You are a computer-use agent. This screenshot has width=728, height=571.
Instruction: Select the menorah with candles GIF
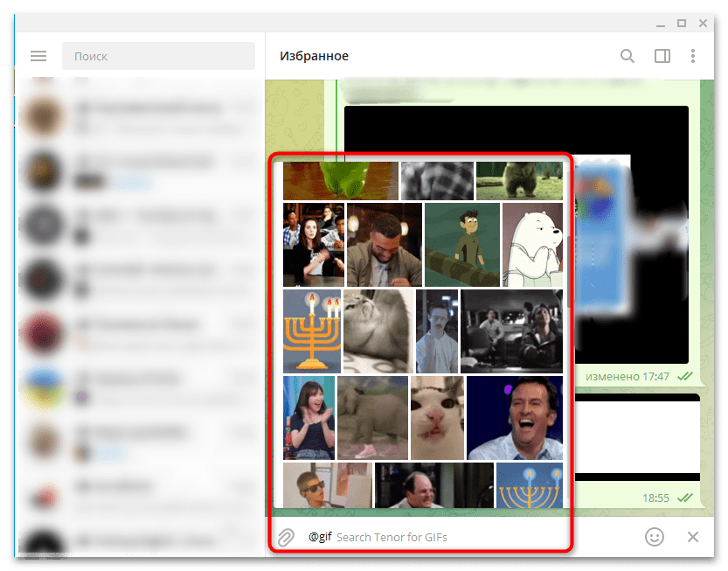coord(311,331)
